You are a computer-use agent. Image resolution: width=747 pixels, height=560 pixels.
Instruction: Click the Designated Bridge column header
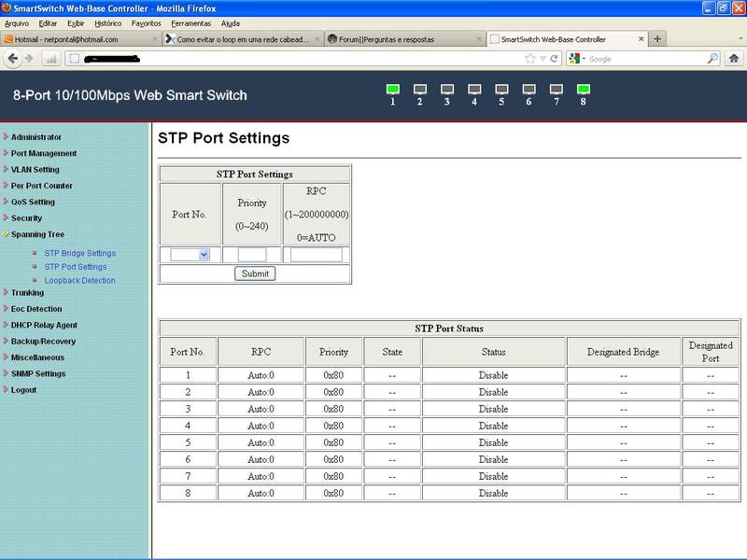pos(623,352)
